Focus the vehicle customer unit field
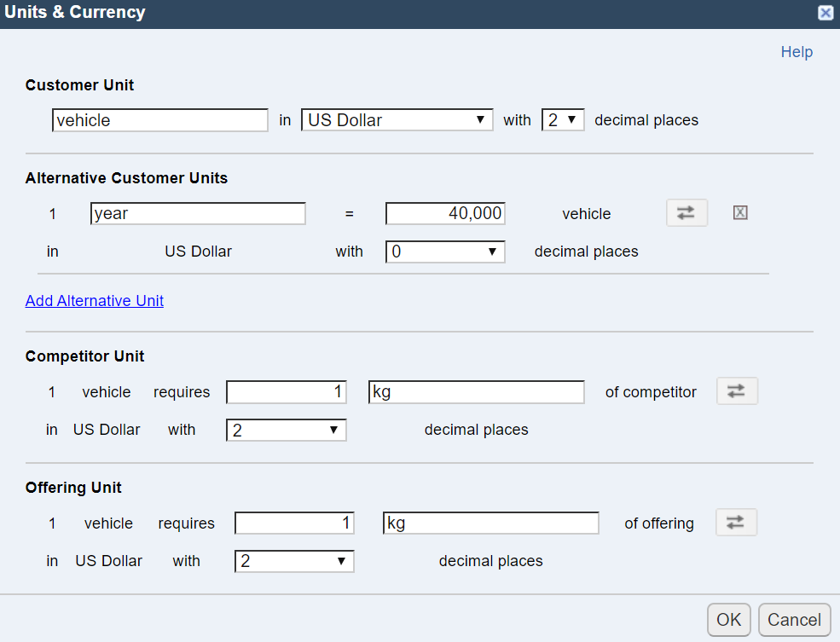 [160, 120]
